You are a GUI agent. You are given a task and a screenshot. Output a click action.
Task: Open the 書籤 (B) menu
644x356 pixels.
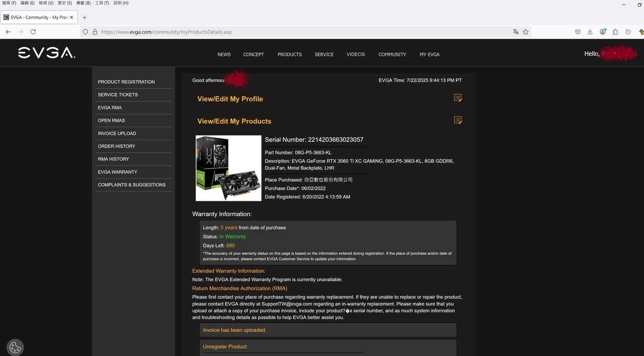click(x=84, y=3)
